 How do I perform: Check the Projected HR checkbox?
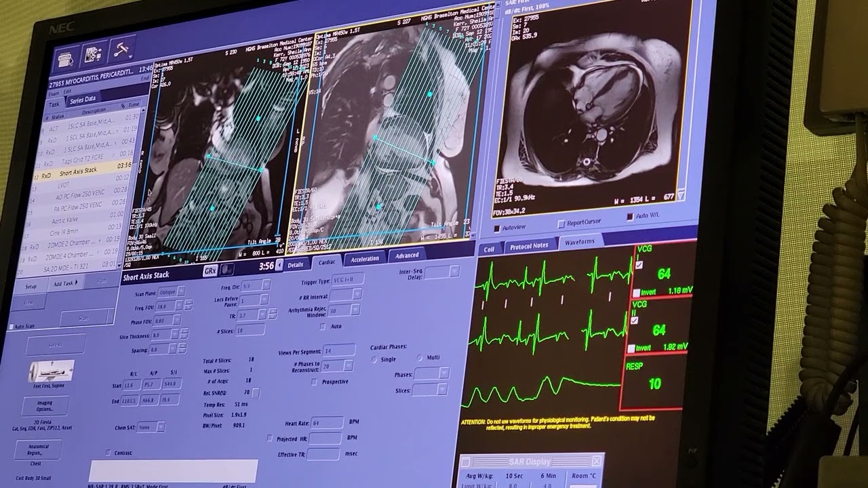click(270, 439)
